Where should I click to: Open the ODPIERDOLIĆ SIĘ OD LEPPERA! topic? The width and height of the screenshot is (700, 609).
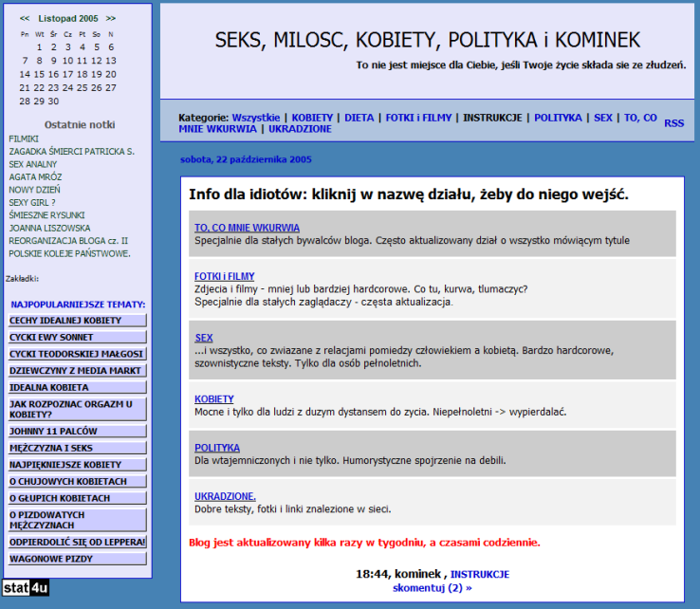(77, 542)
